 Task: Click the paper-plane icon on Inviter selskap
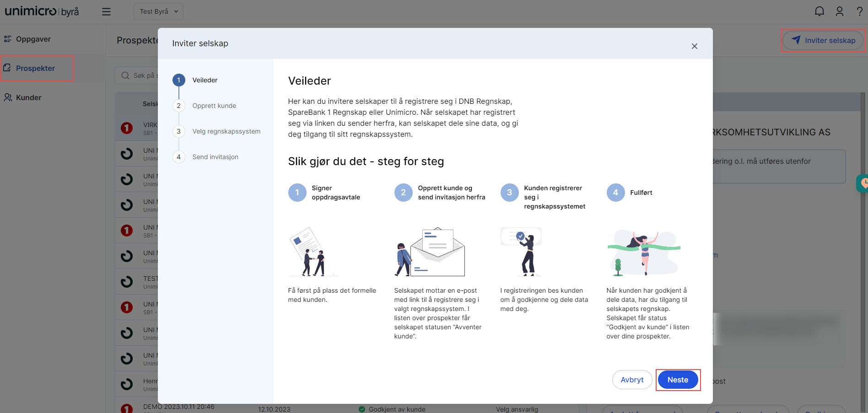[796, 40]
